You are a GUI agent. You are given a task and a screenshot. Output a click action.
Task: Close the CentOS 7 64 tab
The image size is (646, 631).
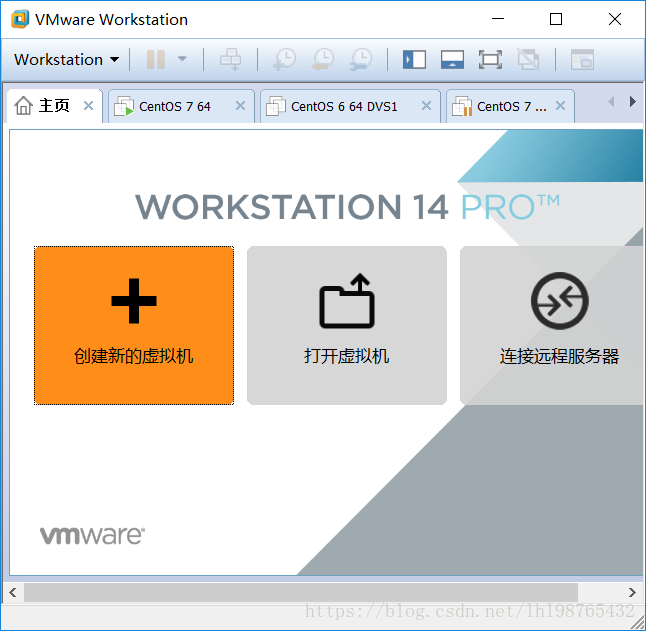point(241,106)
